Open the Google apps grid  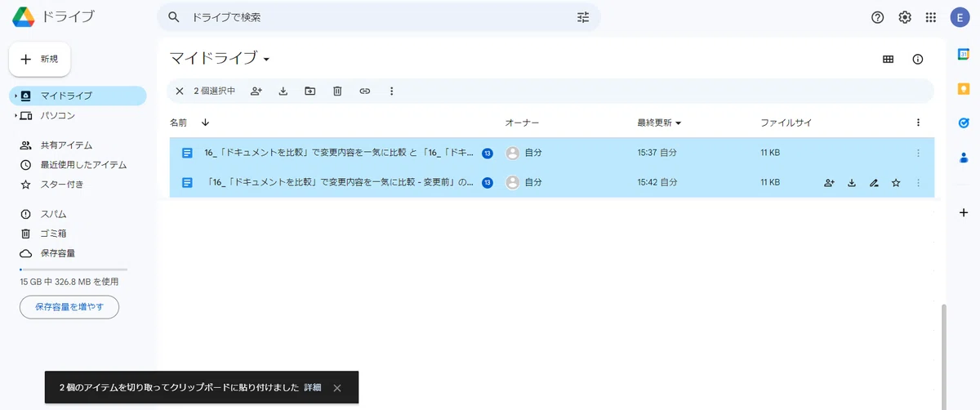click(x=931, y=17)
